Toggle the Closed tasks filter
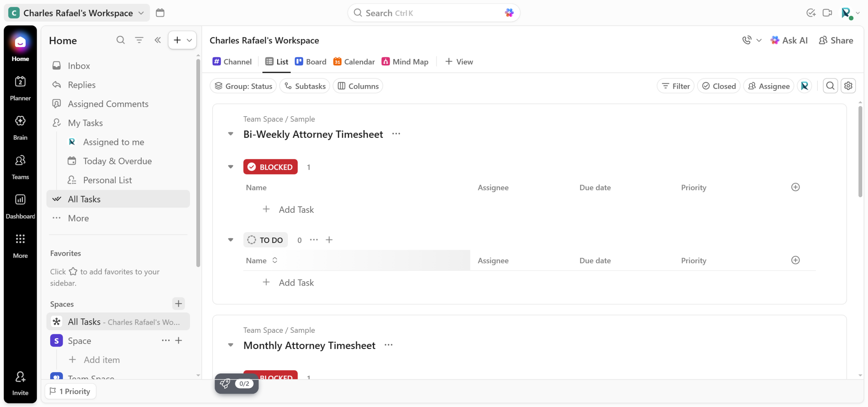The width and height of the screenshot is (868, 407). click(718, 86)
